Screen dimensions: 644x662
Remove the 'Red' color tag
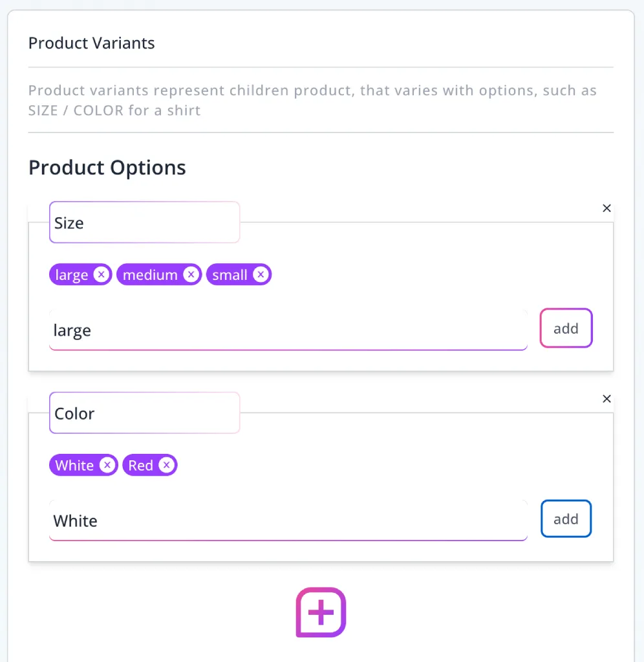point(166,465)
